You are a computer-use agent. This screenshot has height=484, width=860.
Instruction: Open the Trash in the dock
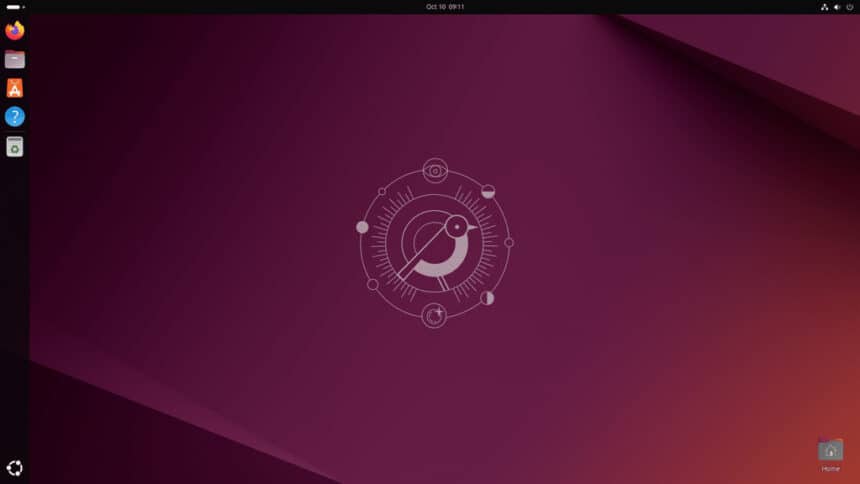coord(15,147)
